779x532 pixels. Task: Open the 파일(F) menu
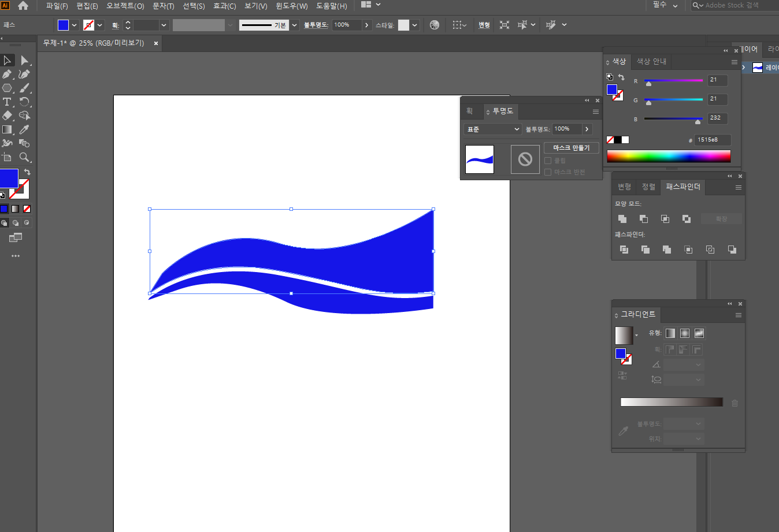coord(57,6)
